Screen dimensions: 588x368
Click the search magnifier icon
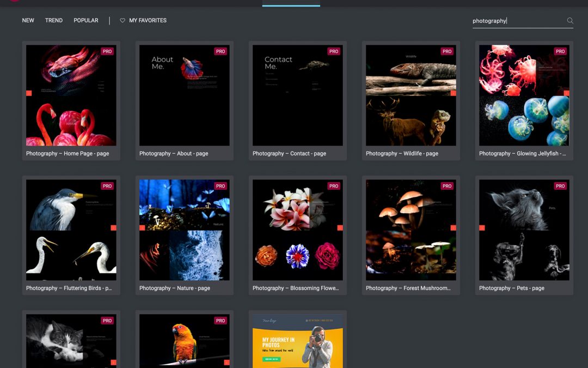pyautogui.click(x=570, y=21)
